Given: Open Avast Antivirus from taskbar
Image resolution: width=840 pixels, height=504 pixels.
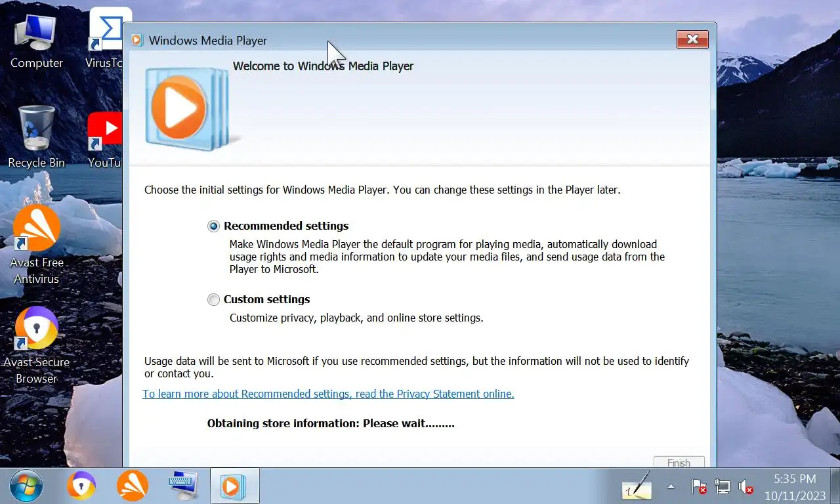Looking at the screenshot, I should pyautogui.click(x=132, y=486).
